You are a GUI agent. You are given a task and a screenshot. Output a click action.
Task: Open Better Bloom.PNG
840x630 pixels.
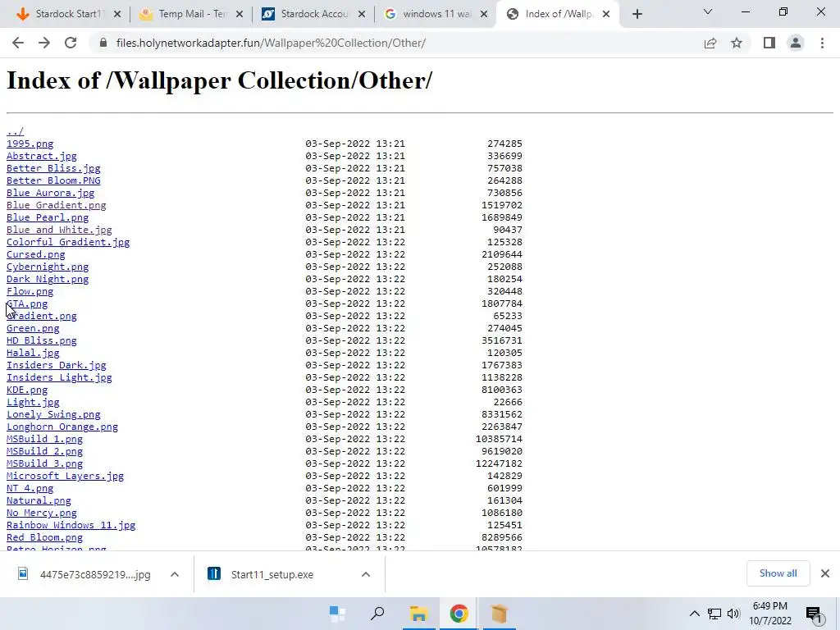pyautogui.click(x=53, y=180)
